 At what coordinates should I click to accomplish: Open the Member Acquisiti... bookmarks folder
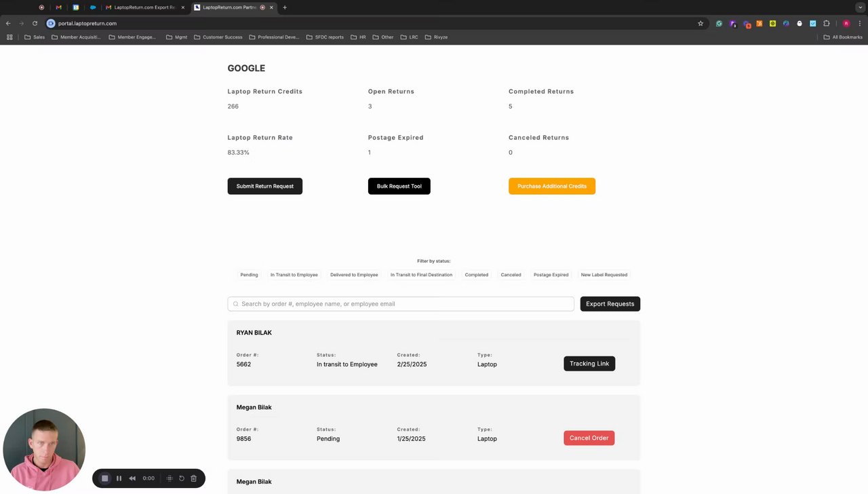tap(76, 37)
